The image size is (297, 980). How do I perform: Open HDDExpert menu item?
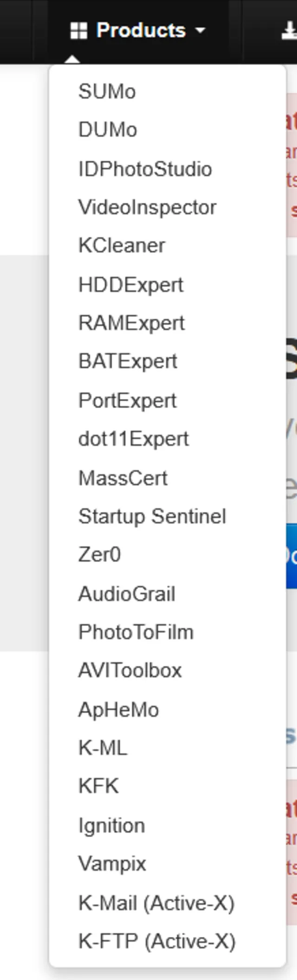point(131,285)
